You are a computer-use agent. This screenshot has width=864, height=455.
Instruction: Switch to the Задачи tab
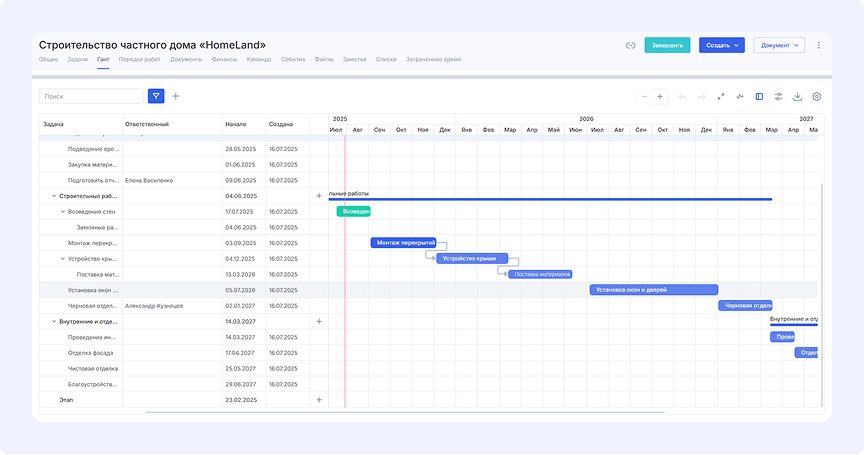click(x=78, y=60)
